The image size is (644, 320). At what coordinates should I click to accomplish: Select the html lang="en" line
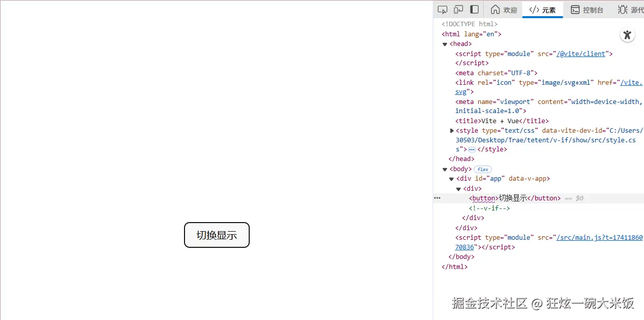[x=472, y=34]
